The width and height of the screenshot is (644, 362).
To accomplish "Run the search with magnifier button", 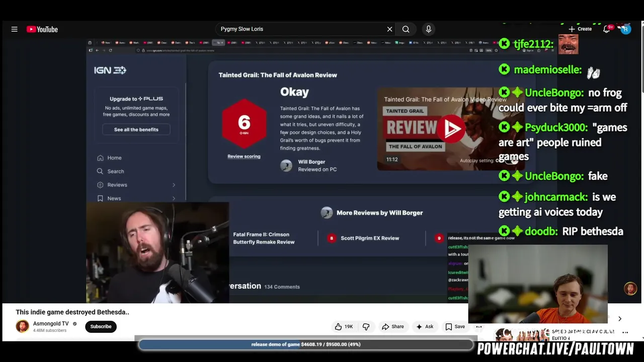I will point(406,29).
